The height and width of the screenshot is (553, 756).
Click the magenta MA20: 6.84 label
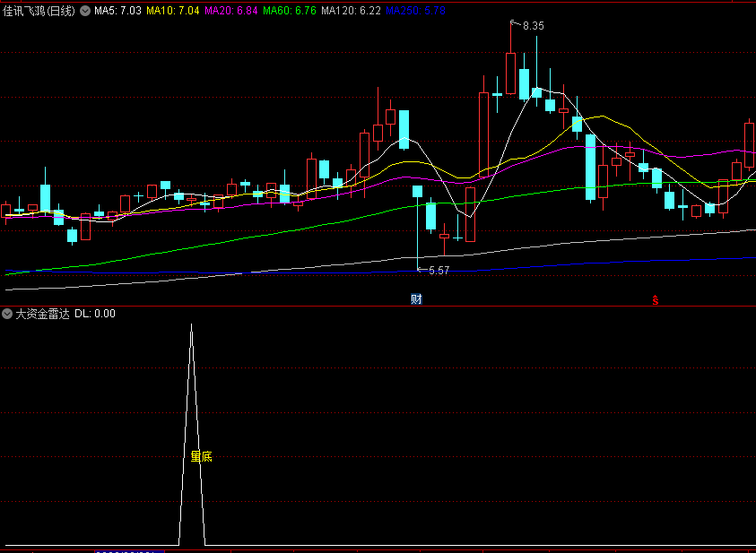[231, 11]
